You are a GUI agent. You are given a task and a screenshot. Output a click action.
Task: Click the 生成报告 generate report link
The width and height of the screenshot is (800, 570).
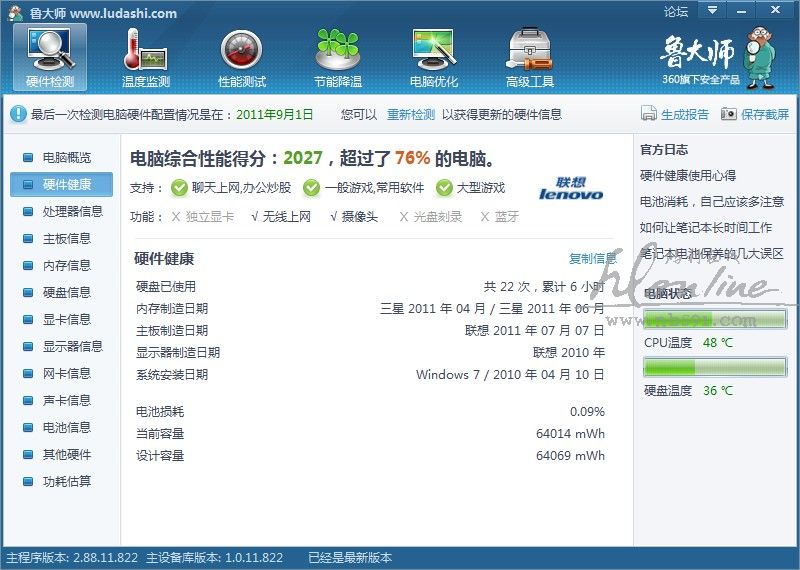tap(685, 114)
